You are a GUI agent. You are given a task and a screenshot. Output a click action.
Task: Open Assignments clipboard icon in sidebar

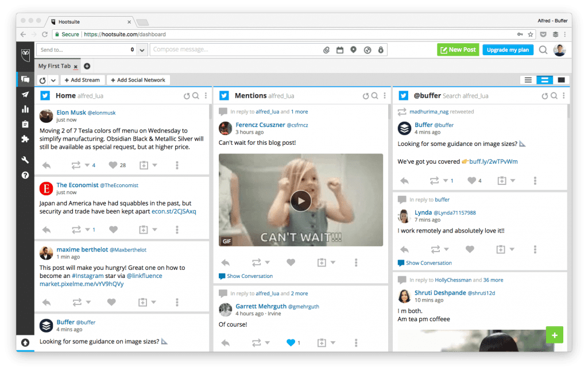click(25, 124)
